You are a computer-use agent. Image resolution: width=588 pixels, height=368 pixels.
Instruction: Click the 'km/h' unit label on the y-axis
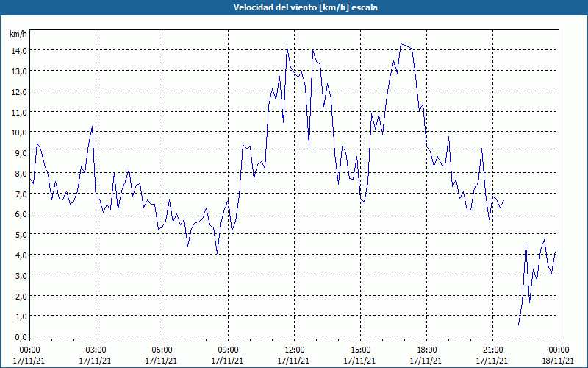(18, 34)
